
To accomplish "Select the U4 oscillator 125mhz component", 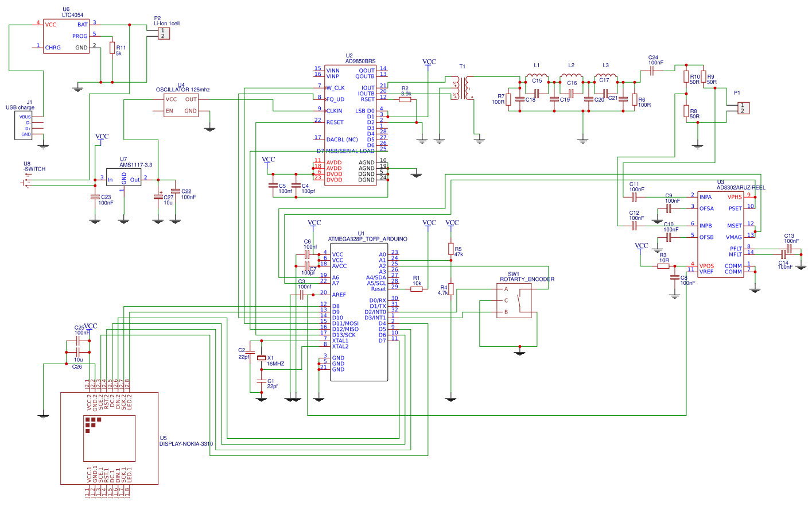I will [x=181, y=105].
